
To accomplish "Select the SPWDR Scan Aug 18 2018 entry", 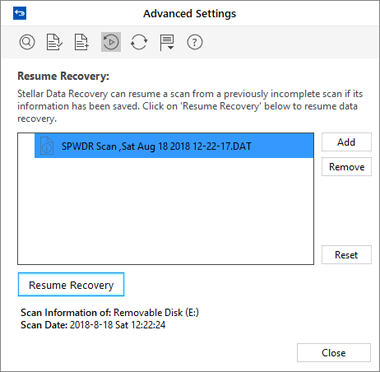I will point(174,146).
